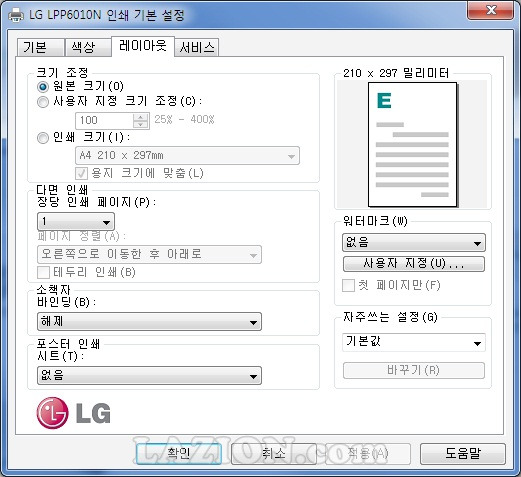Select the 원본 크기(O) radio button
The width and height of the screenshot is (521, 477).
point(43,87)
